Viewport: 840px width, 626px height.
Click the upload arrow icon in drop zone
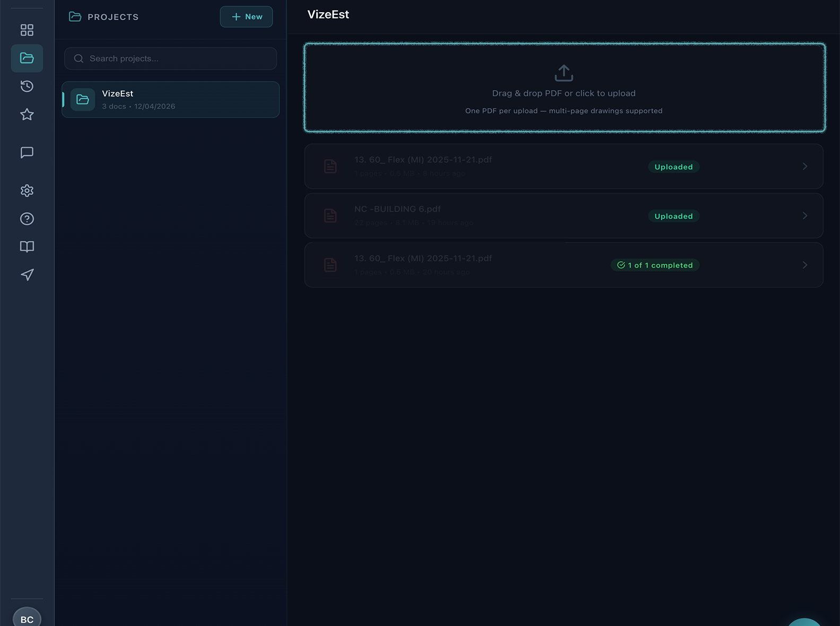(564, 73)
